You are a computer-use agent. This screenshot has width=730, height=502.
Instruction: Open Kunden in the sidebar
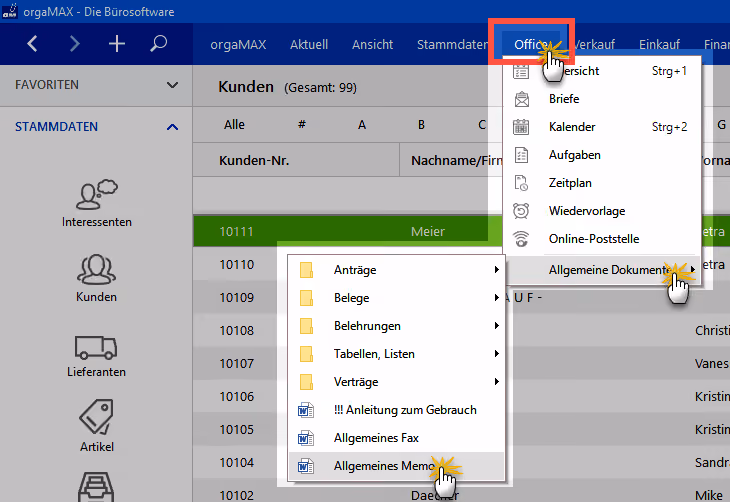tap(96, 278)
